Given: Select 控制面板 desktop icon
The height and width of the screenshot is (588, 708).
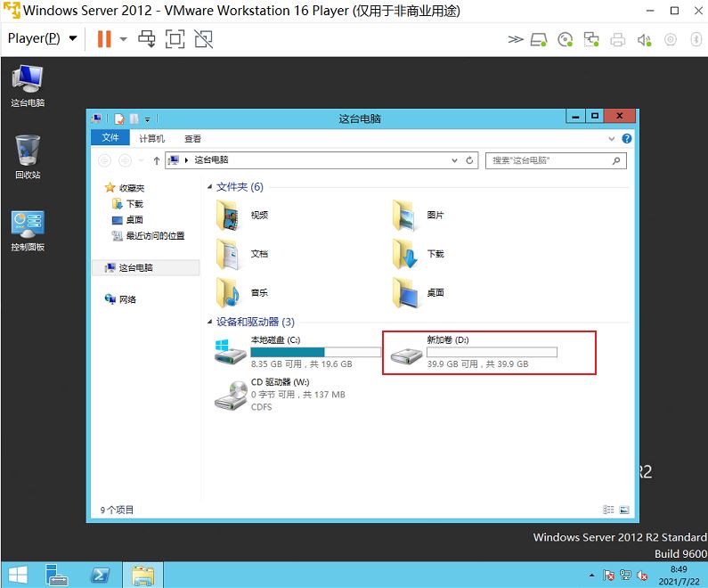Looking at the screenshot, I should (x=28, y=231).
